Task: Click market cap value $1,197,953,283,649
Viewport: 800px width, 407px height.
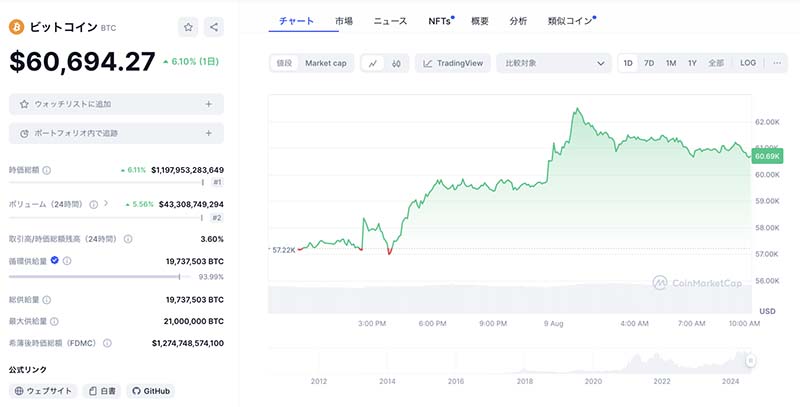Action: tap(187, 170)
